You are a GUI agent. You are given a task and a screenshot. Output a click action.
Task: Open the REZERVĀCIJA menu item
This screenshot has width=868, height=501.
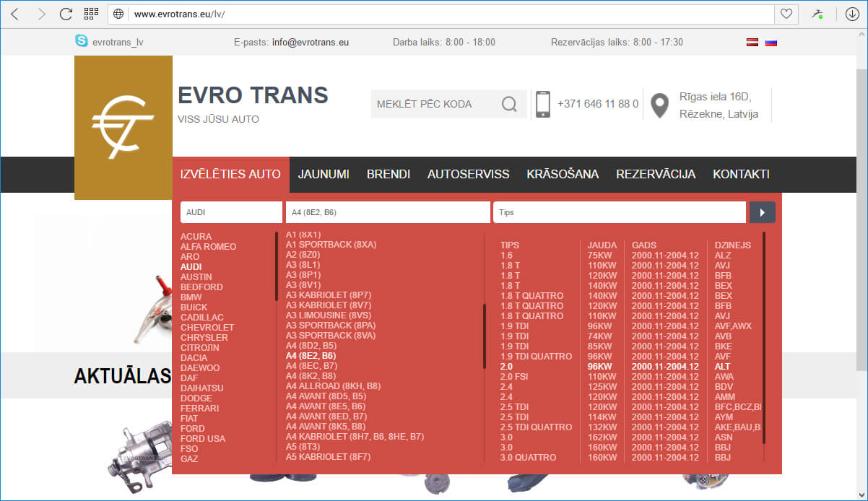pos(656,174)
